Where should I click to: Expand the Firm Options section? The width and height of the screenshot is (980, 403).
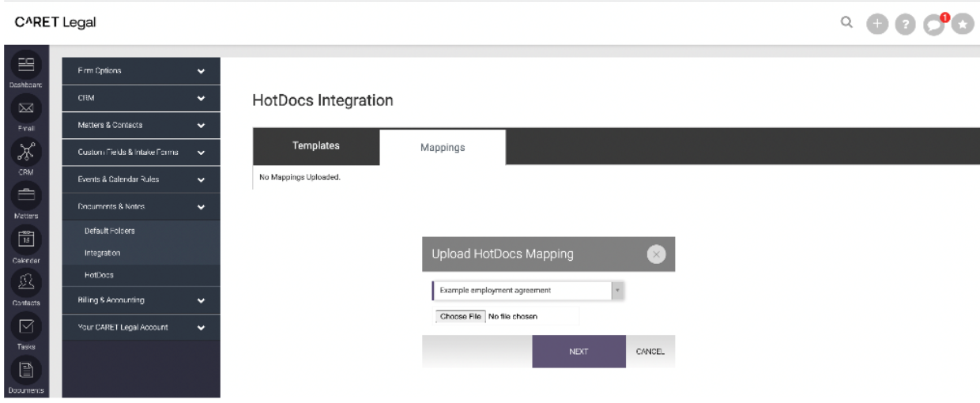click(x=141, y=71)
